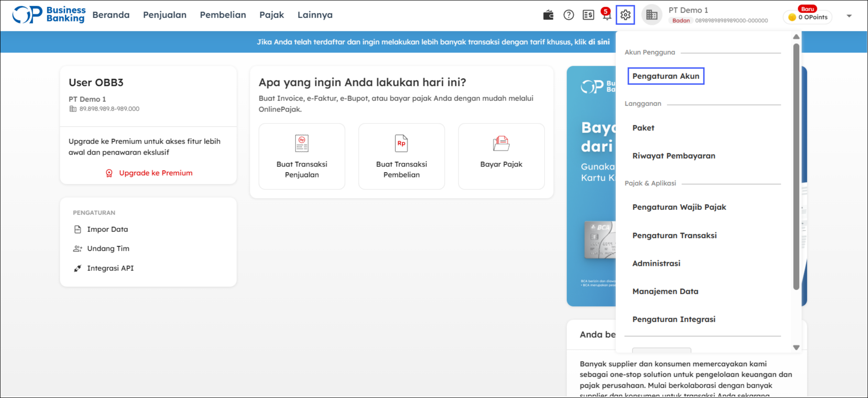Click the 'di sini' banner link
The height and width of the screenshot is (398, 868).
[599, 42]
